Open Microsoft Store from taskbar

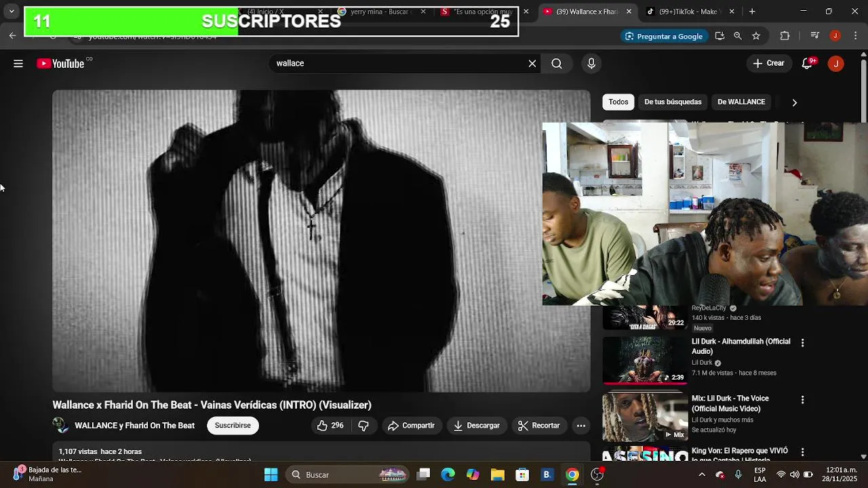(522, 474)
